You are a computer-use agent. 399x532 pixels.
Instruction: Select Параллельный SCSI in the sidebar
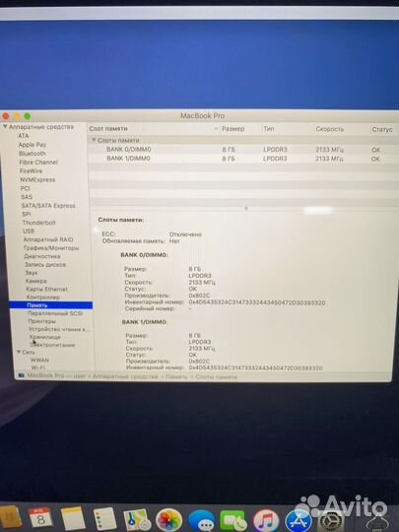click(x=55, y=313)
